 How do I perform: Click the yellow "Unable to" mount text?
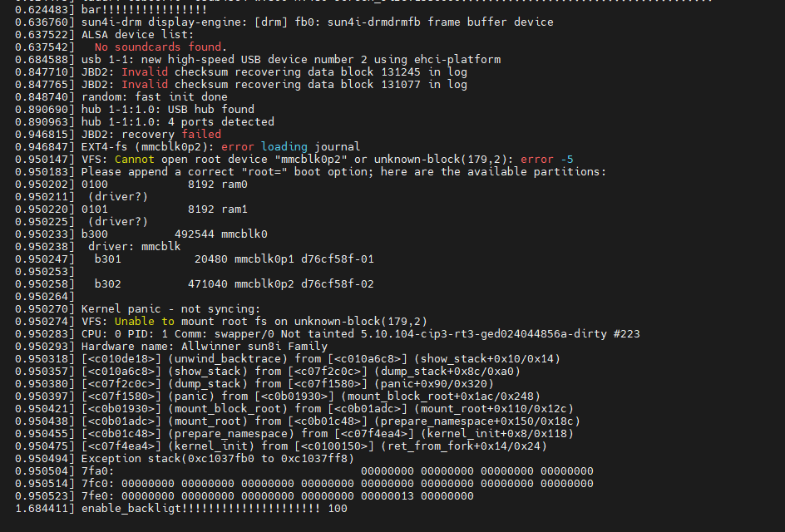(144, 322)
